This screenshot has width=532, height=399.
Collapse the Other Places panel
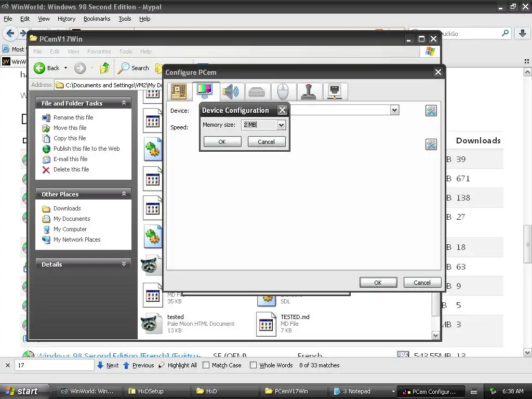pyautogui.click(x=124, y=194)
